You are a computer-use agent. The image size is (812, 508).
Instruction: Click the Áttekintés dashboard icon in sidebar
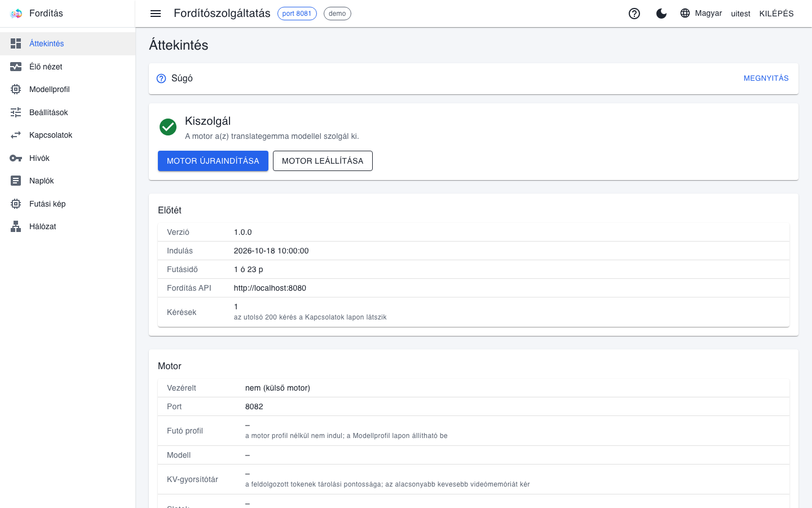[x=16, y=43]
